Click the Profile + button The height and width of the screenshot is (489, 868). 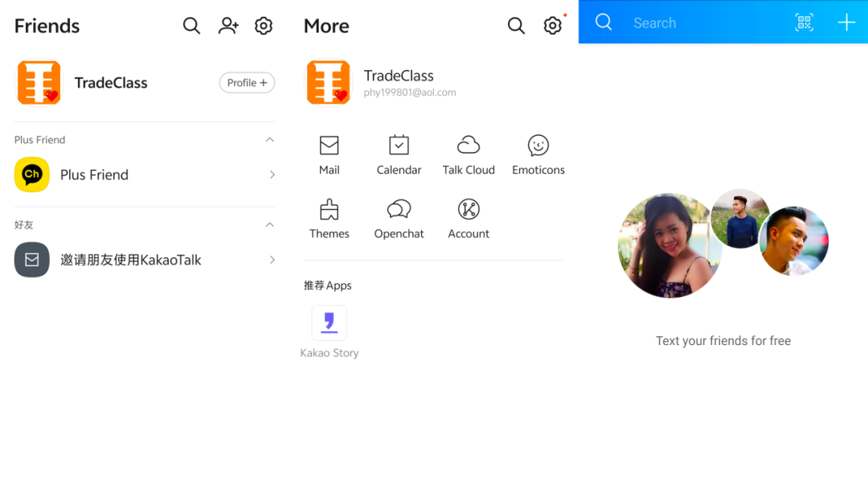pos(247,83)
